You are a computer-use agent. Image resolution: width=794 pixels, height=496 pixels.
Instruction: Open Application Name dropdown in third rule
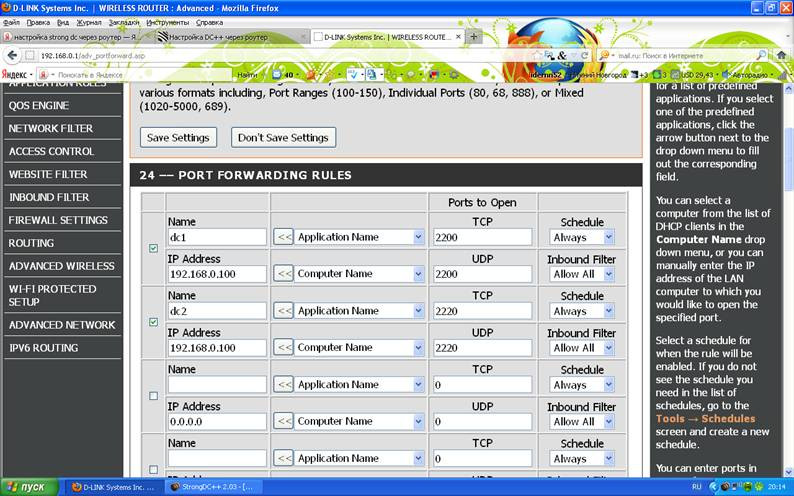pos(360,384)
